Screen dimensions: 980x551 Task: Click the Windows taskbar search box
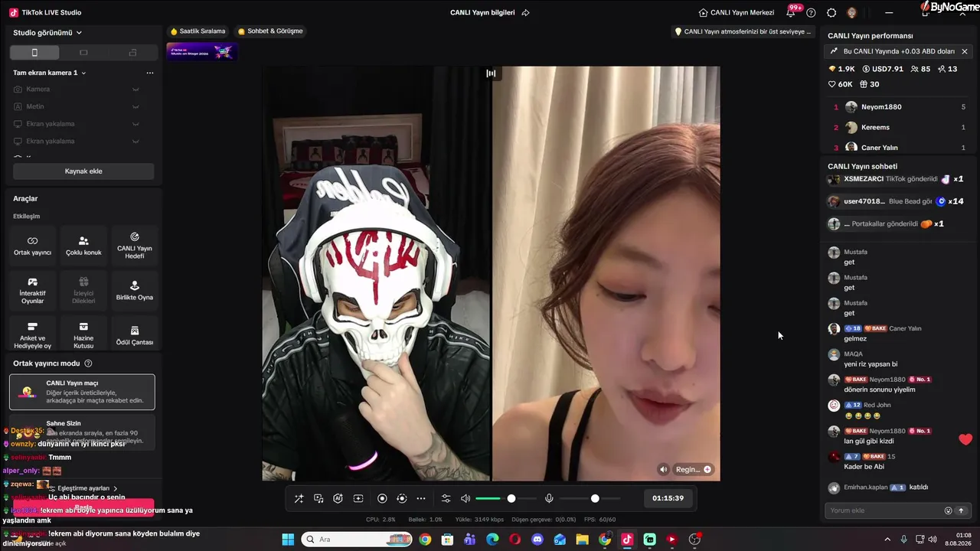(x=355, y=540)
